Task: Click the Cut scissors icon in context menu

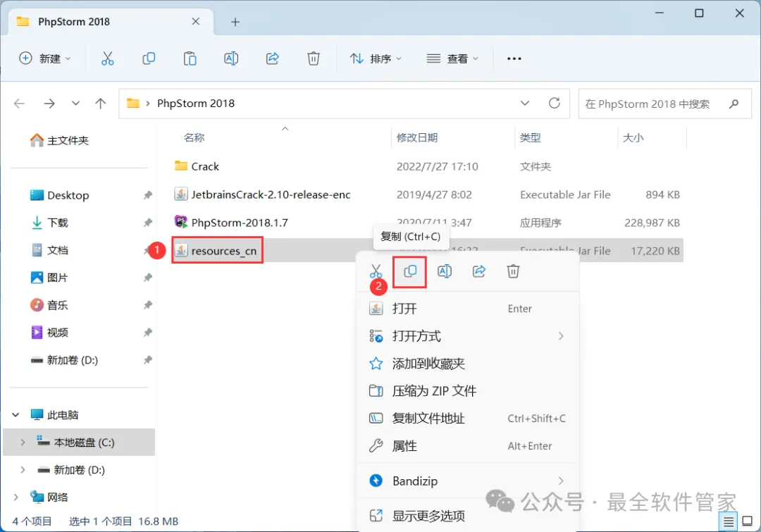Action: [376, 271]
